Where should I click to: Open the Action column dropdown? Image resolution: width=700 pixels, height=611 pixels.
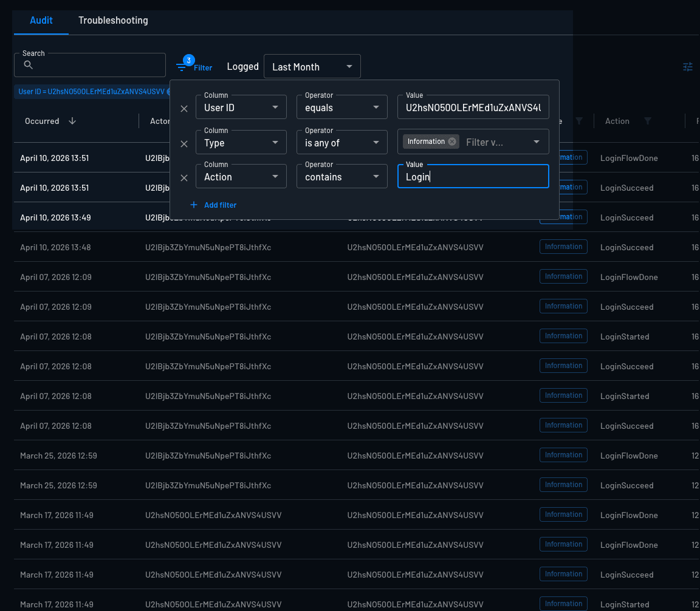[241, 176]
